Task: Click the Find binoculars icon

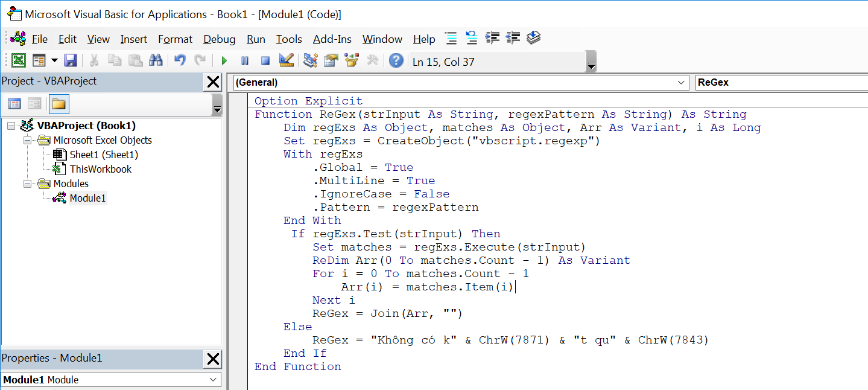Action: 156,60
